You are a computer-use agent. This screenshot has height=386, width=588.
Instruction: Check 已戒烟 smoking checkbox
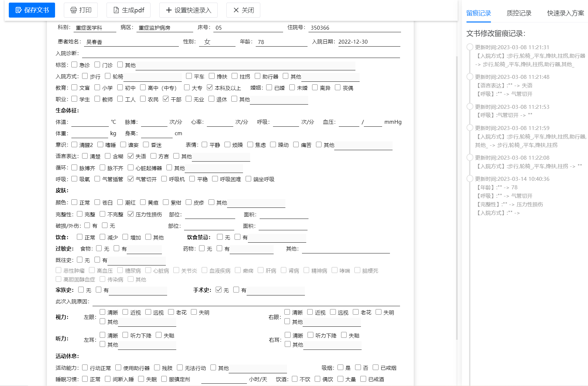pos(376,367)
